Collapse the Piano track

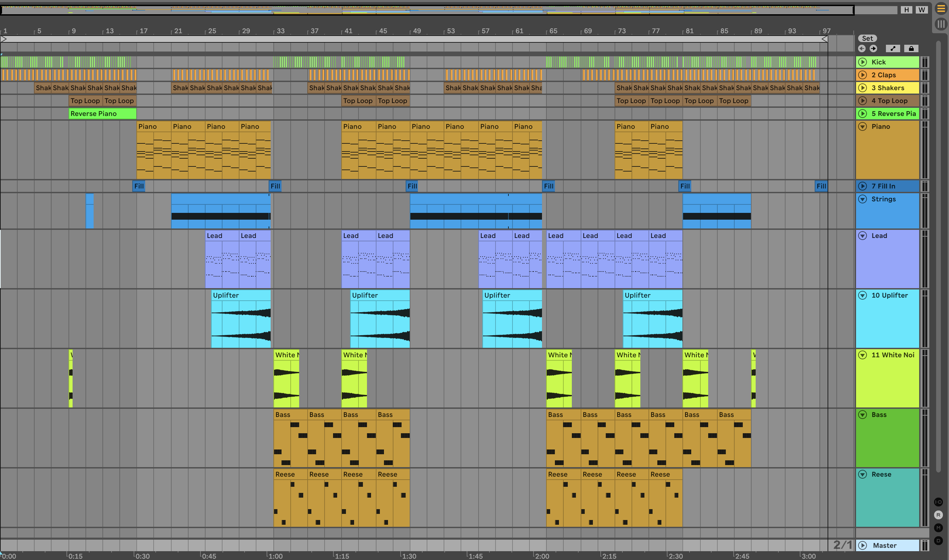click(x=863, y=126)
